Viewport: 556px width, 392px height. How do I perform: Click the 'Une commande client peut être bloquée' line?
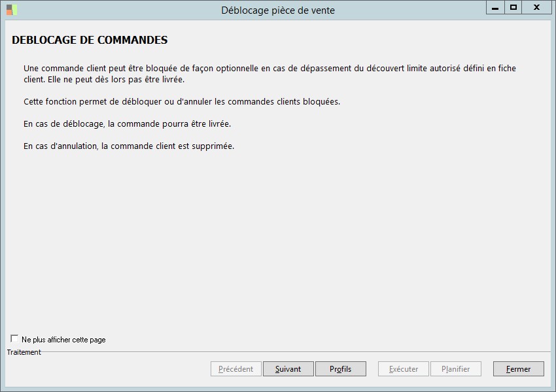coord(269,69)
